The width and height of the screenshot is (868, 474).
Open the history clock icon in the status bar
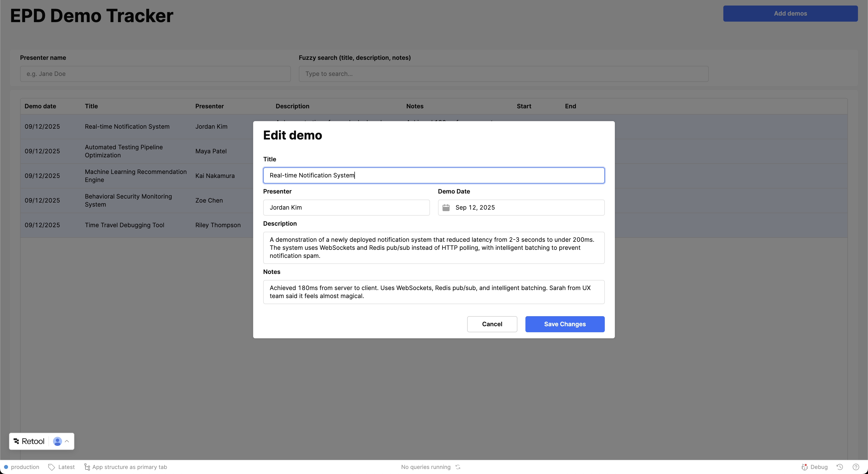click(x=839, y=467)
